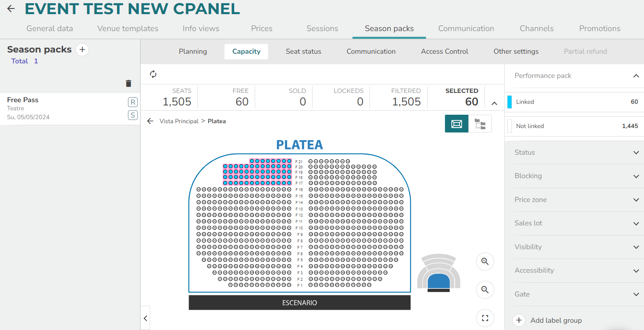The width and height of the screenshot is (644, 330).
Task: Toggle the Not linked label checkbox
Action: point(510,126)
